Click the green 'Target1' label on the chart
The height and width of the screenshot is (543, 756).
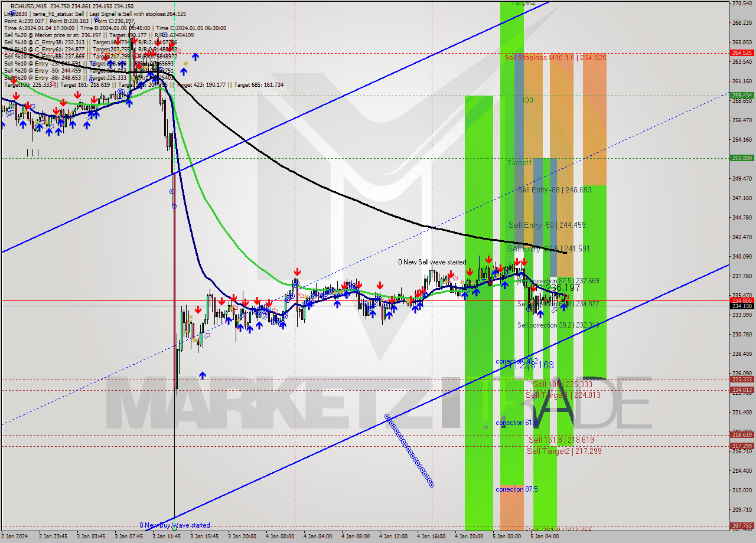[520, 162]
